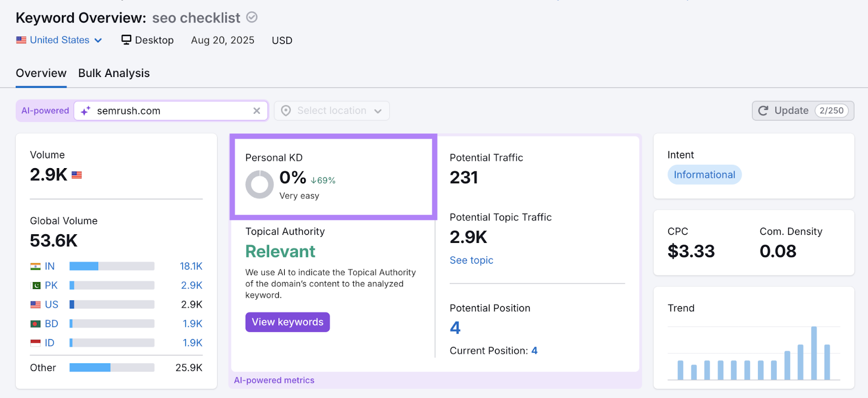Open the United States country dropdown
Image resolution: width=868 pixels, height=398 pixels.
click(59, 40)
